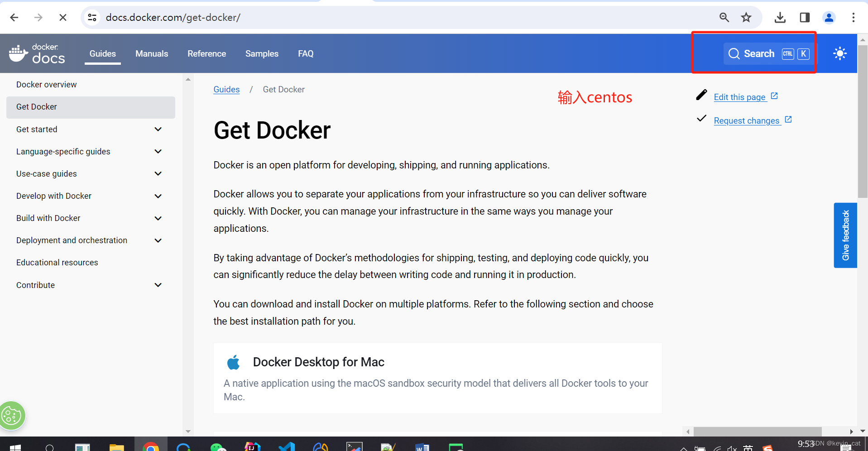Click the horizontal scrollbar left arrow
Image resolution: width=868 pixels, height=451 pixels.
pos(688,432)
